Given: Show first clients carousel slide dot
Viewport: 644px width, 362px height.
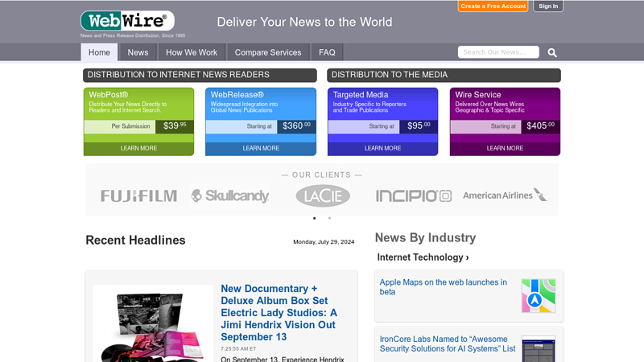Looking at the screenshot, I should pos(315,218).
